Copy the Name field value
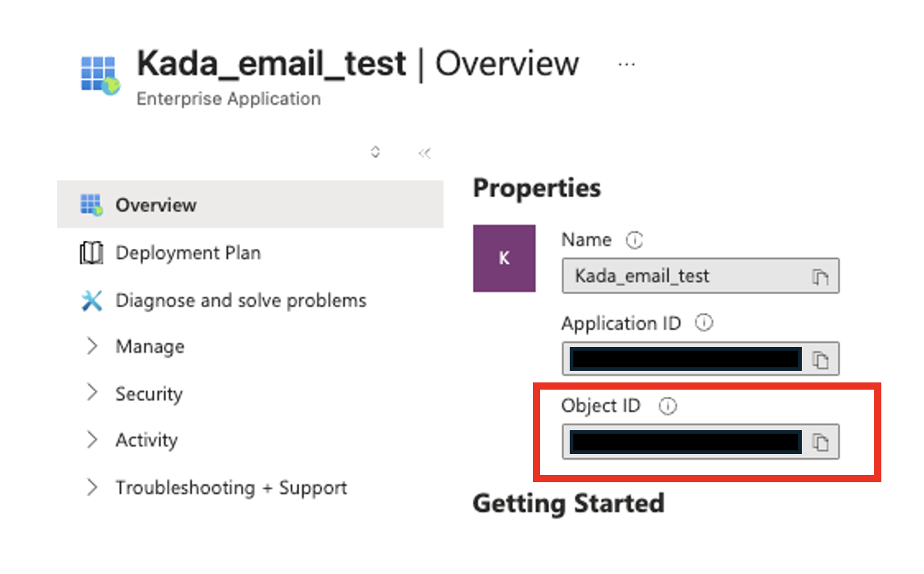This screenshot has width=924, height=574. 819,276
